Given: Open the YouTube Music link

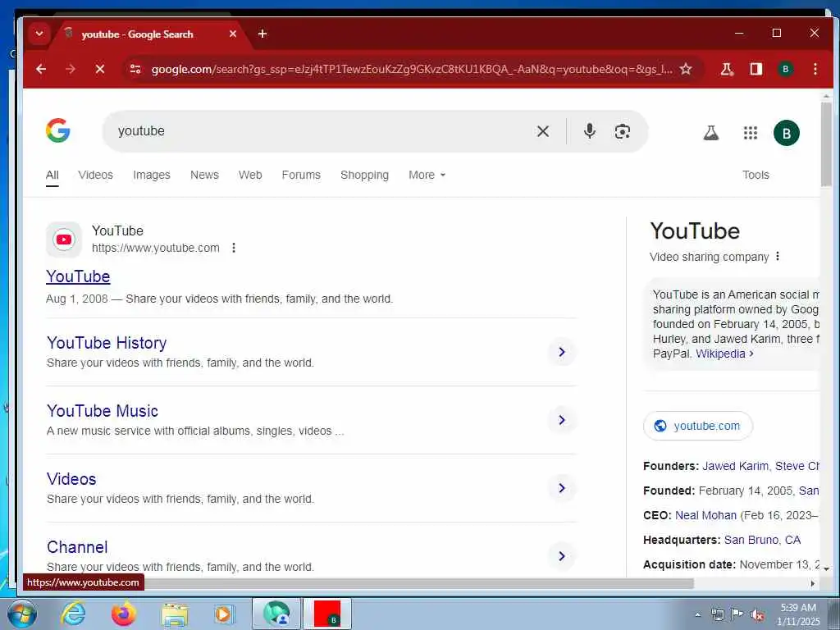Looking at the screenshot, I should click(x=103, y=411).
